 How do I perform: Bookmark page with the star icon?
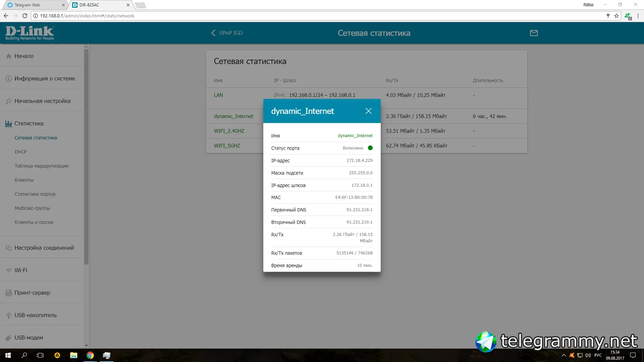616,16
